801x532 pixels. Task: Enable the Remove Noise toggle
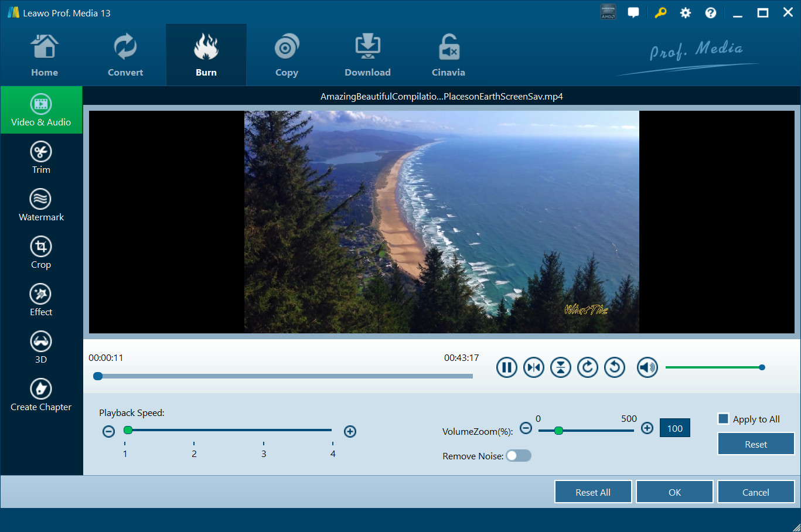pos(519,456)
